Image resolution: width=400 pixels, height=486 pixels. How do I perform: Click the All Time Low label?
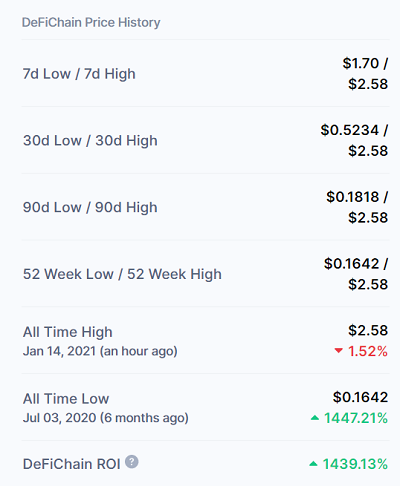[66, 398]
